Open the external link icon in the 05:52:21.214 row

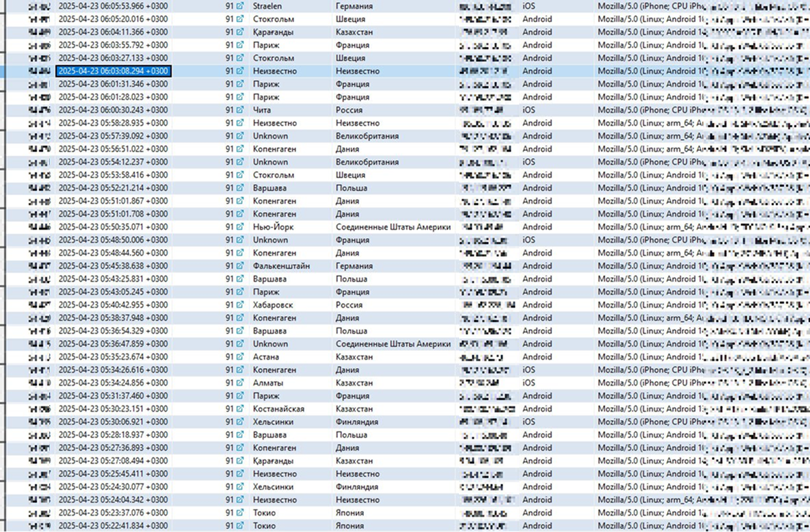pos(240,188)
